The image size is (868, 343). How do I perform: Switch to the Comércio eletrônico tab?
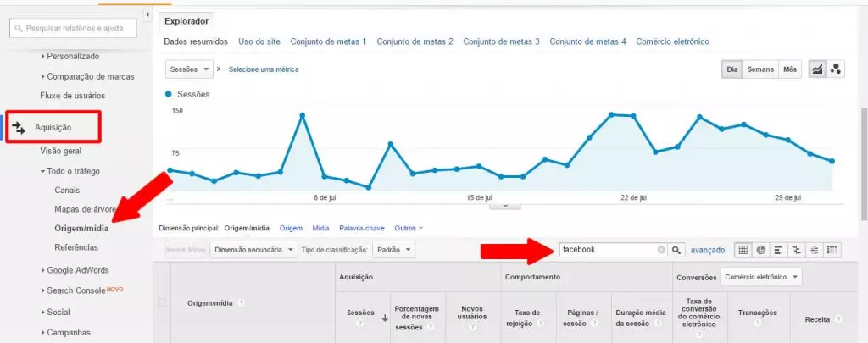tap(672, 41)
